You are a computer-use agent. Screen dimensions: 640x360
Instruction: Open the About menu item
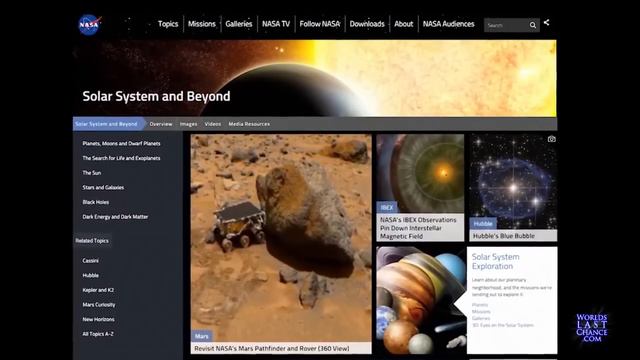tap(404, 24)
